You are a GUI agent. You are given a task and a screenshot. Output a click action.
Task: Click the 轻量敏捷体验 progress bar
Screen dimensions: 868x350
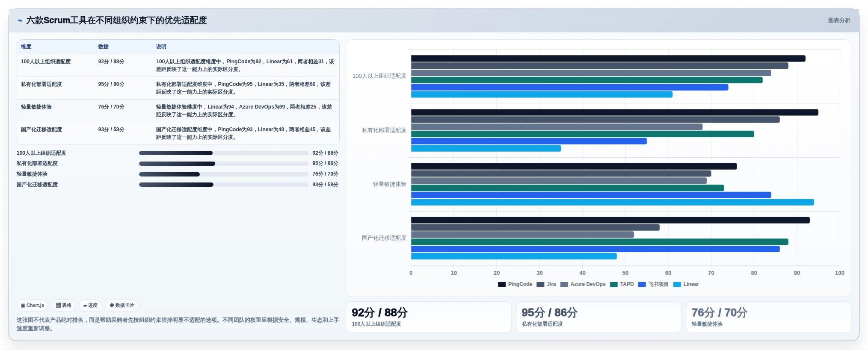pyautogui.click(x=224, y=174)
